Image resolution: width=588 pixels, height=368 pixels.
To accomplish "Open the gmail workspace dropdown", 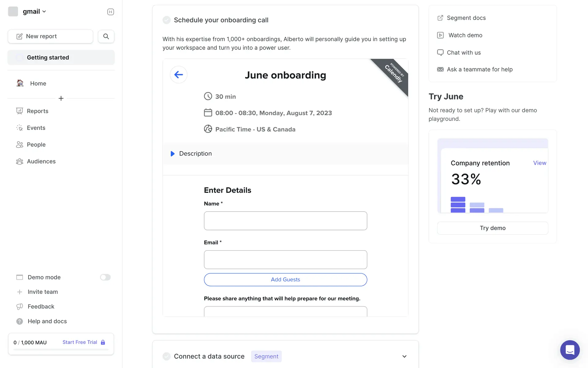I will 34,12.
